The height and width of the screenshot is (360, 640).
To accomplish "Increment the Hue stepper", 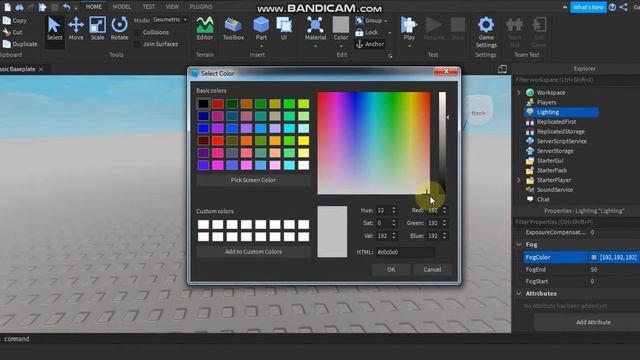I will (394, 208).
